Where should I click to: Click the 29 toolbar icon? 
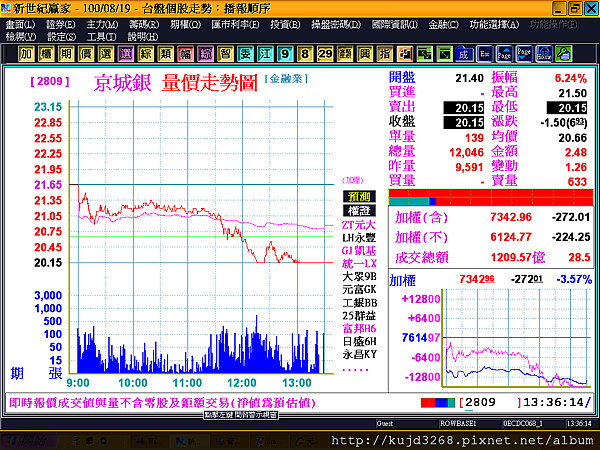coord(325,54)
